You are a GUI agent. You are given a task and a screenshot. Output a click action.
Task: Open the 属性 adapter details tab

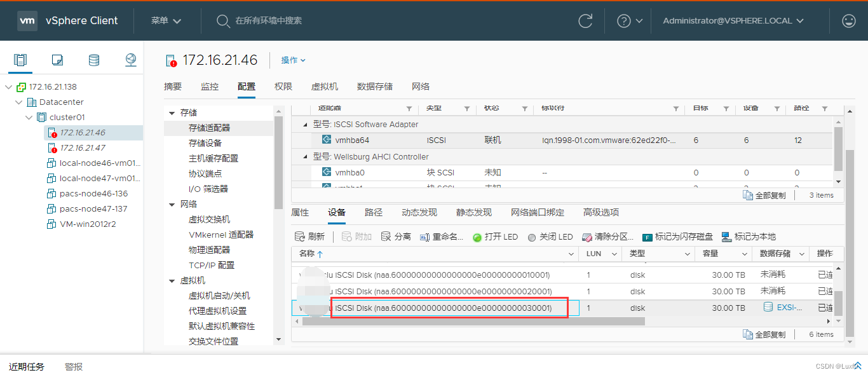coord(300,212)
